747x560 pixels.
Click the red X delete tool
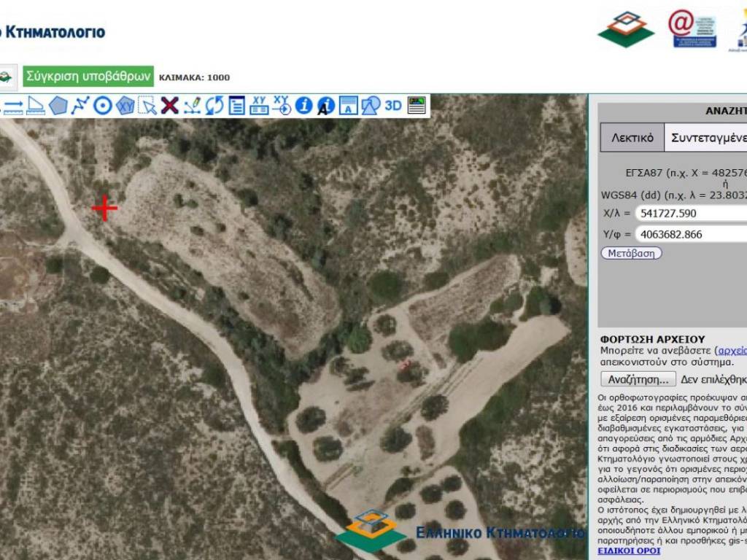coord(170,106)
